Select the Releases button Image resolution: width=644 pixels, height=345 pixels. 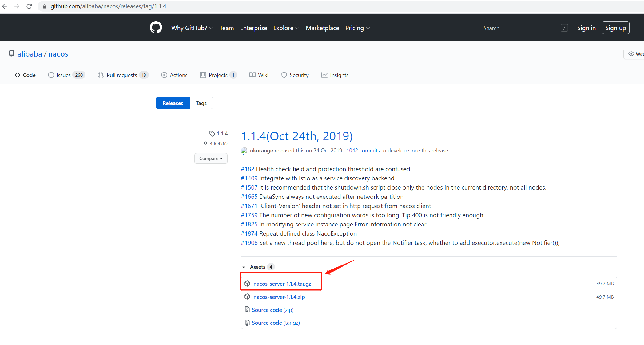point(173,103)
